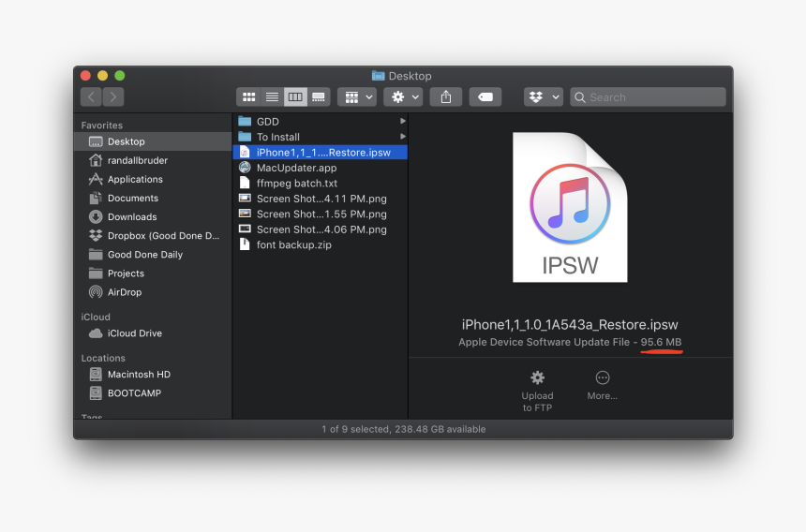Select the GDD folder
Viewport: 806px width, 532px height.
[321, 122]
